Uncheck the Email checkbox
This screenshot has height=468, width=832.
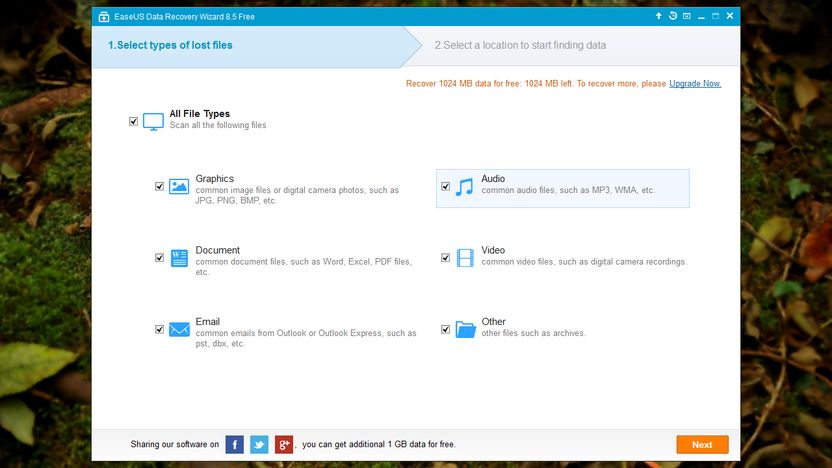(x=159, y=330)
